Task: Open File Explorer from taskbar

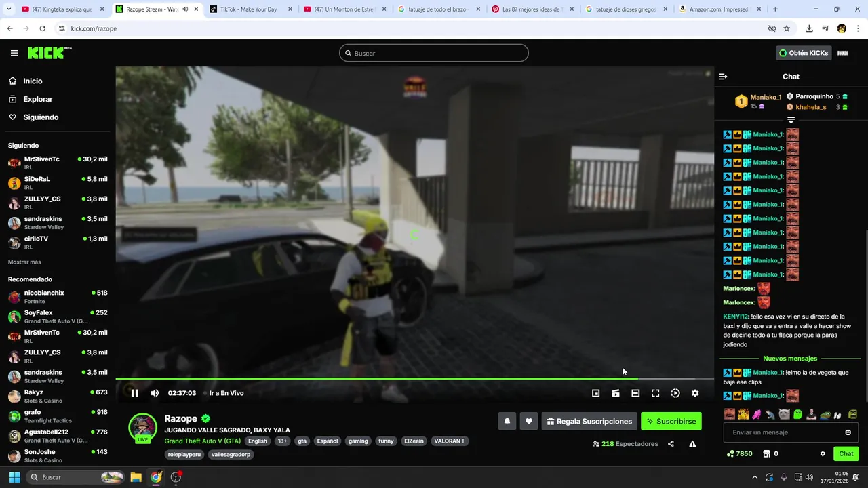Action: 136,477
